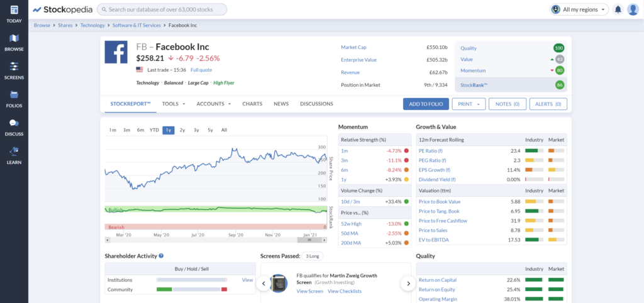Open the Market Cap metric link
The image size is (644, 303).
point(353,47)
